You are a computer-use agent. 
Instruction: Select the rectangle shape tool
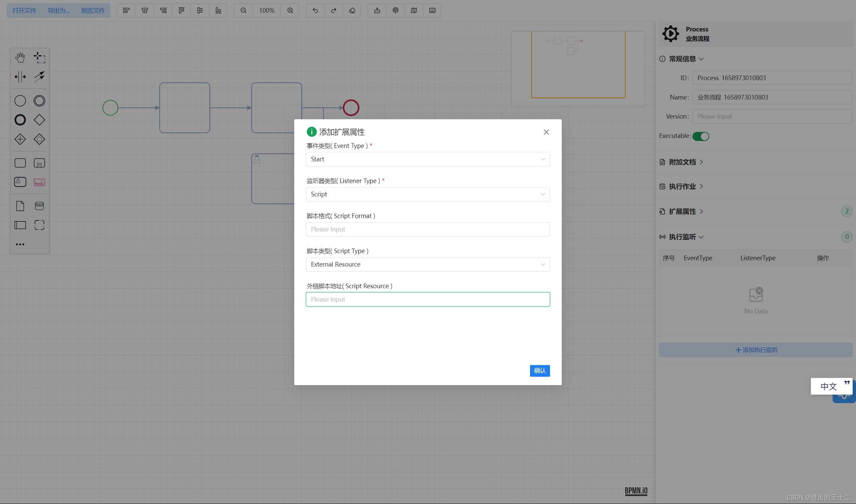click(x=20, y=163)
